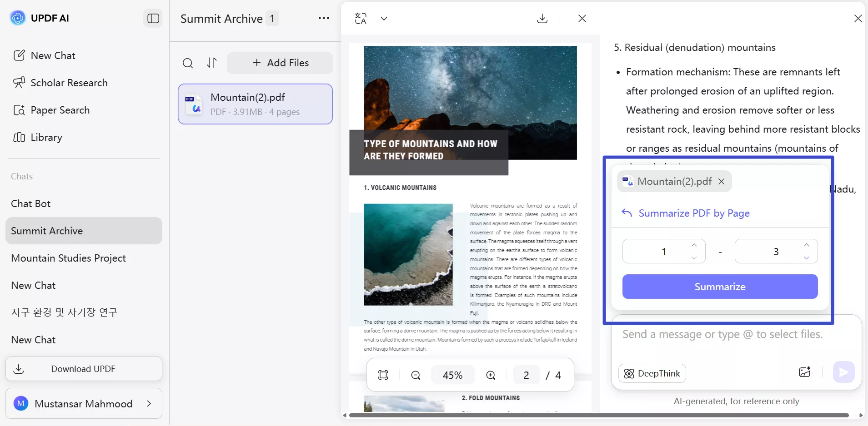Decrease the end page value
Viewport: 868px width, 426px height.
pyautogui.click(x=806, y=258)
